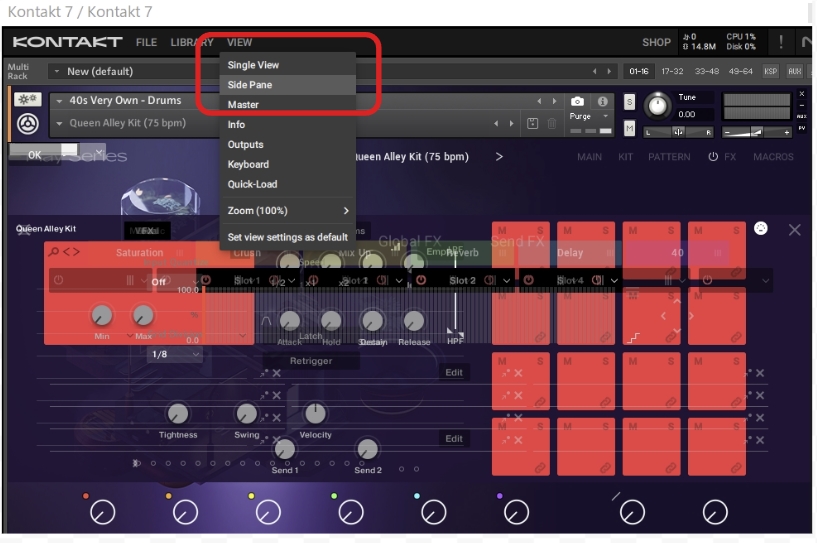Expand the New (default) multi dropdown arrow
This screenshot has width=817, height=543.
(57, 71)
